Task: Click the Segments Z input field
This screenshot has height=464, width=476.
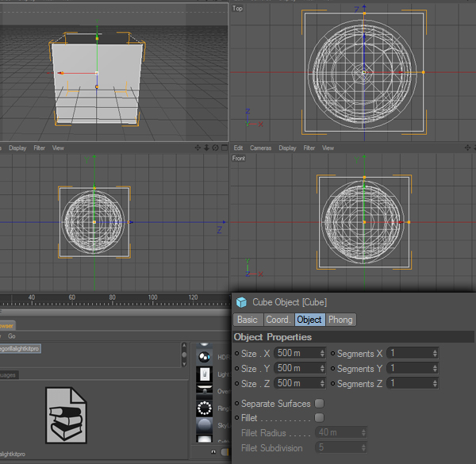Action: click(413, 383)
